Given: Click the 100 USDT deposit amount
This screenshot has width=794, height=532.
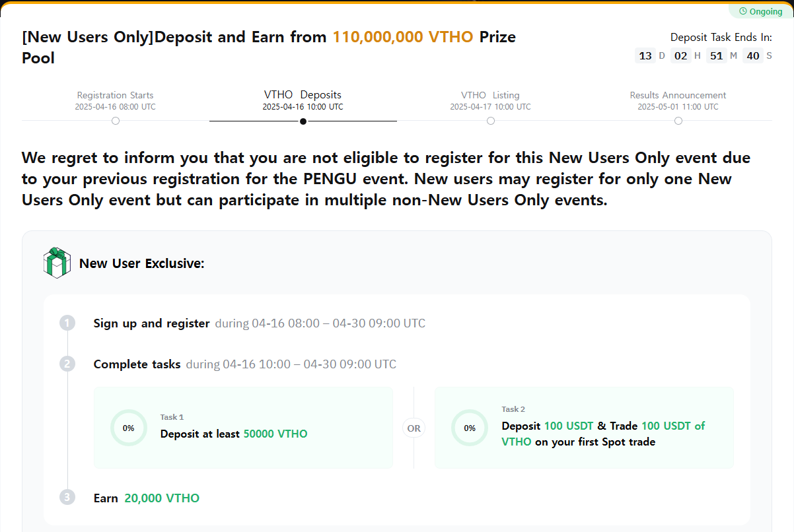Looking at the screenshot, I should coord(569,426).
